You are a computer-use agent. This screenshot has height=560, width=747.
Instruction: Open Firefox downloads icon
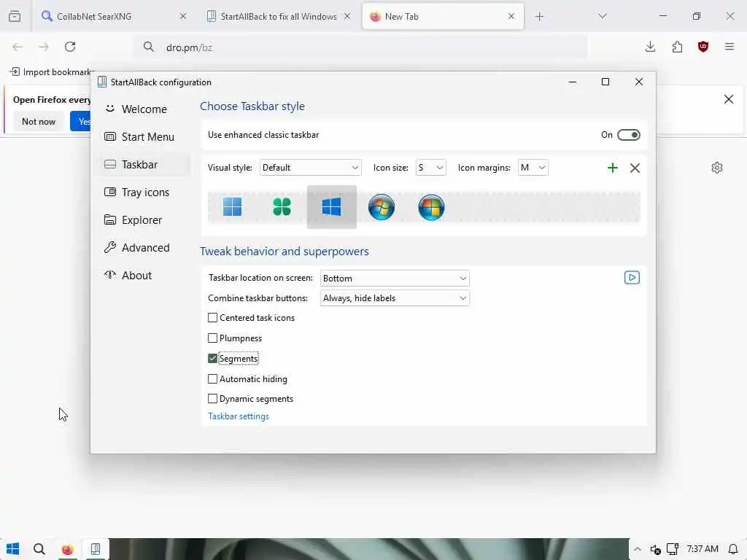pyautogui.click(x=650, y=47)
